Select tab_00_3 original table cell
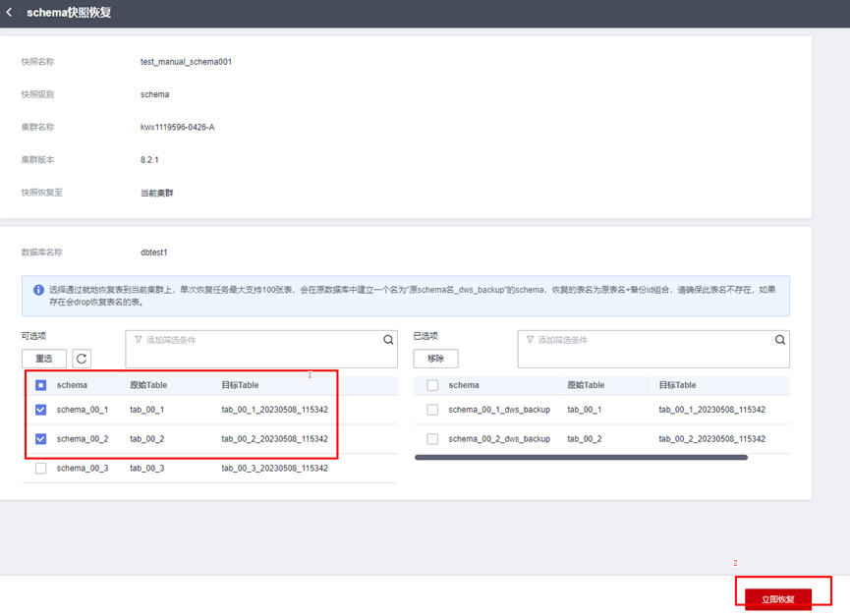Viewport: 850px width, 616px height. click(146, 468)
